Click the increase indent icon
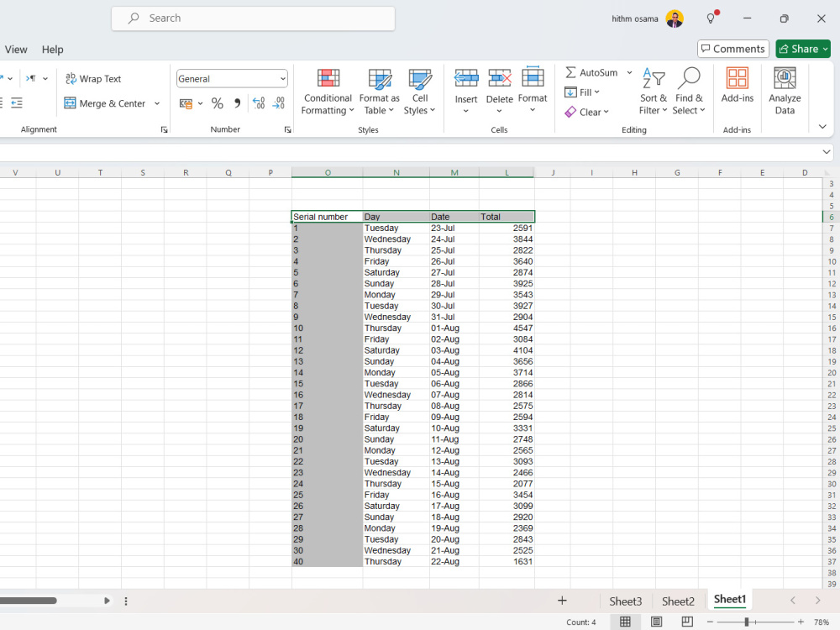This screenshot has height=630, width=840. (x=17, y=102)
